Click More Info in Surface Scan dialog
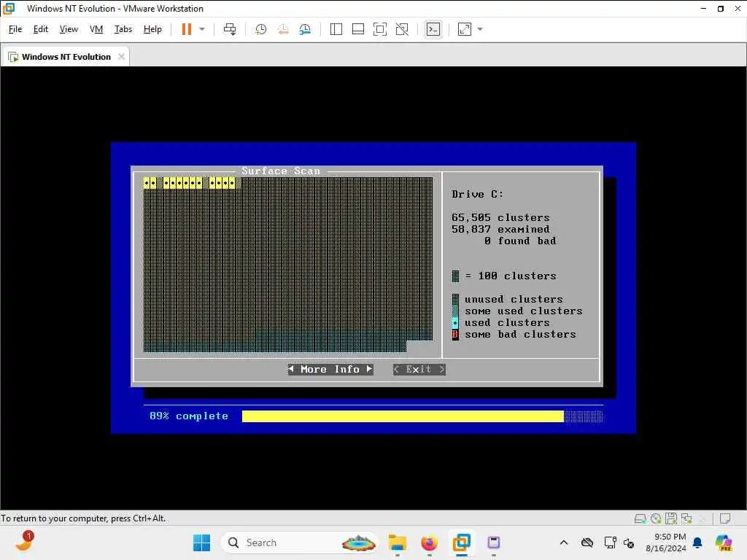Viewport: 747px width, 560px height. click(x=330, y=370)
